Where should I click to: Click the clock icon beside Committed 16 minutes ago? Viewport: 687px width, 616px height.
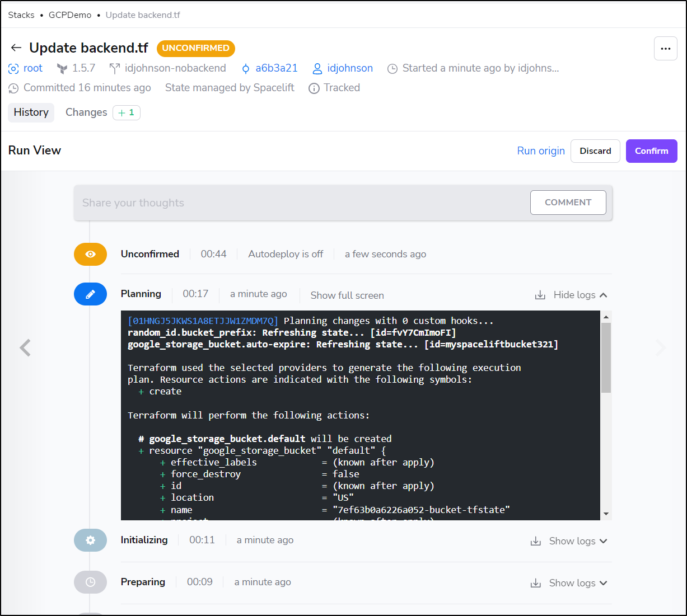13,88
